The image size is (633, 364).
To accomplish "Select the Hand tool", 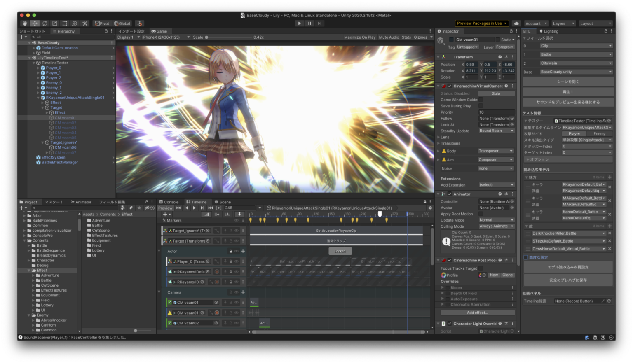I will click(x=25, y=23).
